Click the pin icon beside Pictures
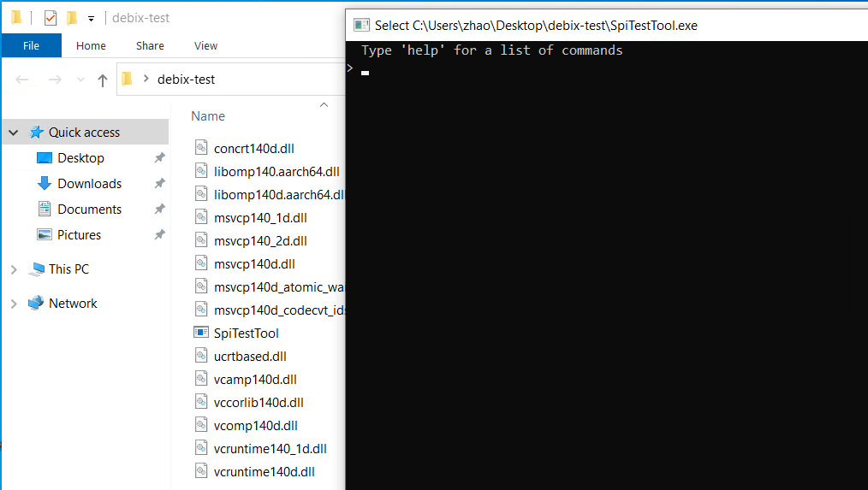Viewport: 868px width, 490px height. 159,234
